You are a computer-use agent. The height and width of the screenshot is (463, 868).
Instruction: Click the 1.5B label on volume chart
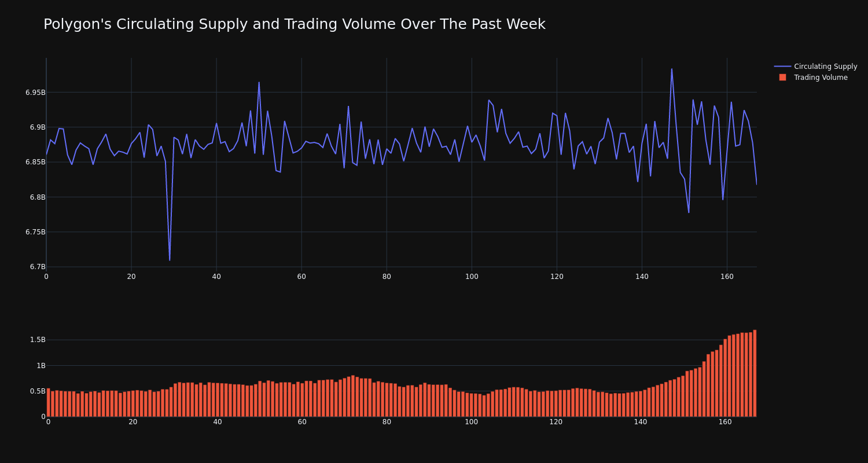pyautogui.click(x=38, y=340)
